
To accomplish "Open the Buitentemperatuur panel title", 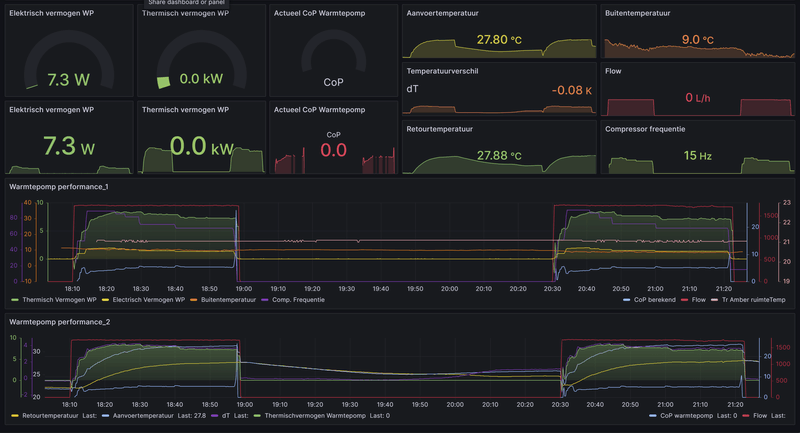I will point(637,13).
